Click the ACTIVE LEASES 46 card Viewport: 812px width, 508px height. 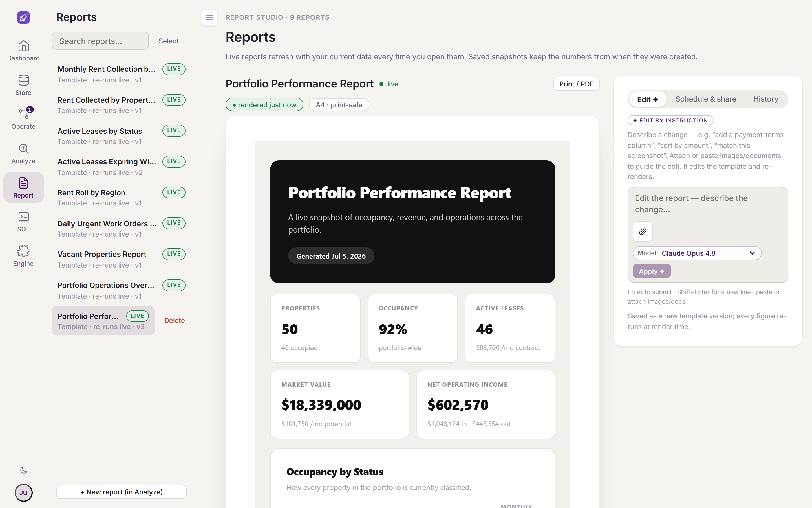pos(510,328)
